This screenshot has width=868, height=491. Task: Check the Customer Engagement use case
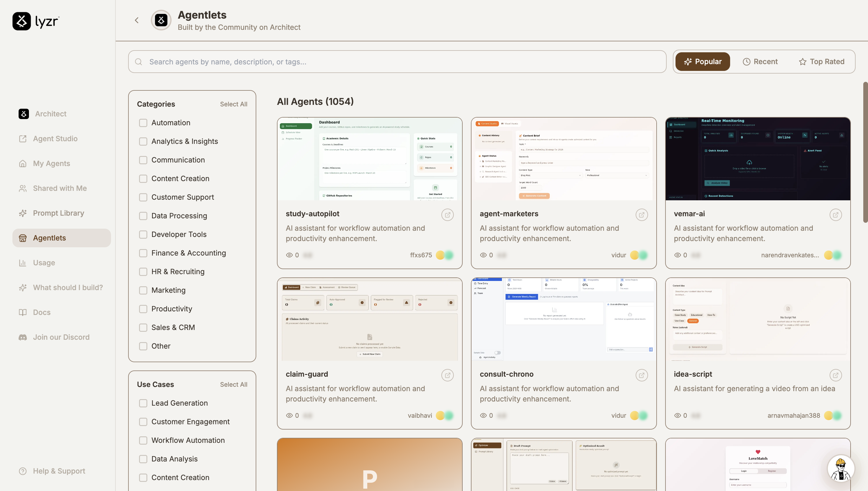tap(143, 422)
